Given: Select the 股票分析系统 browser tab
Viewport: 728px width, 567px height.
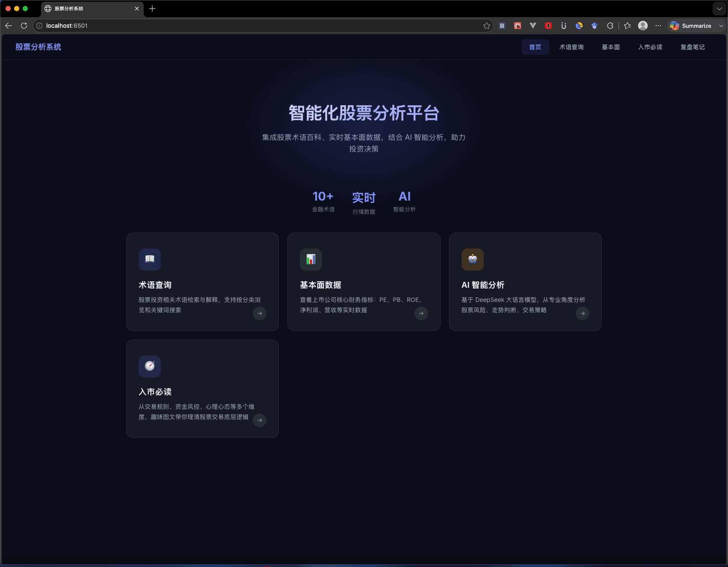Looking at the screenshot, I should point(92,9).
